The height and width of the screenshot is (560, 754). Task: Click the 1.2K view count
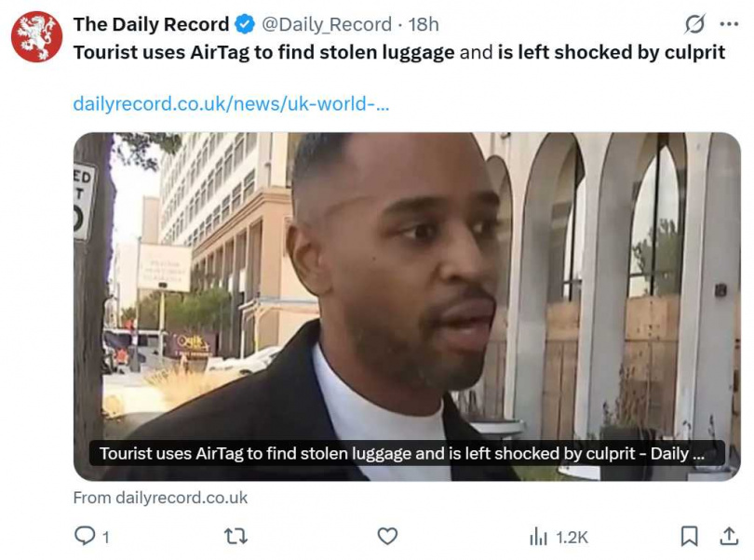tap(572, 538)
